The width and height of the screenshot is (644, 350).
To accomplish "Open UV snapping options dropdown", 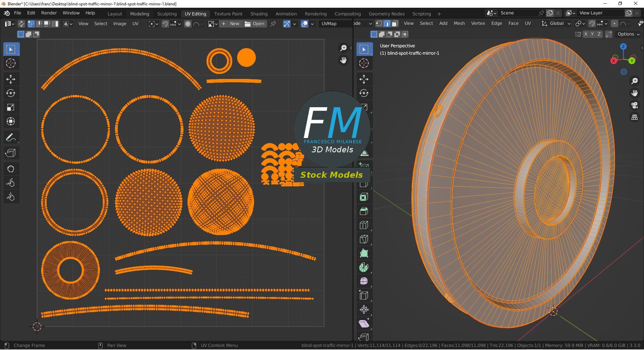I will tap(176, 24).
